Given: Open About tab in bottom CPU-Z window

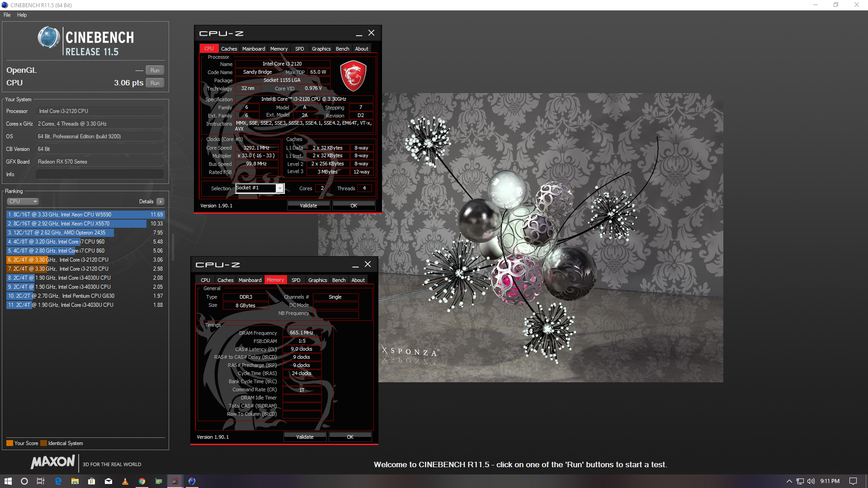Looking at the screenshot, I should coord(358,280).
